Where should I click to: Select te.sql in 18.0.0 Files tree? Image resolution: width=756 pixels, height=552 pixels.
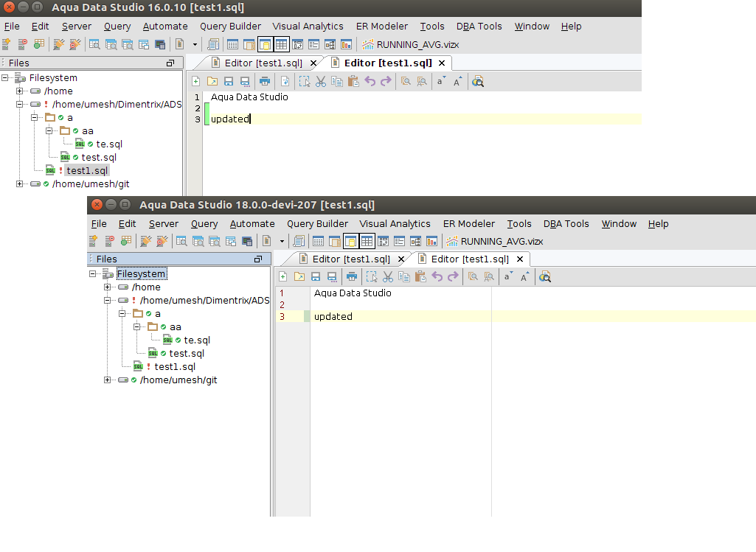tap(197, 340)
